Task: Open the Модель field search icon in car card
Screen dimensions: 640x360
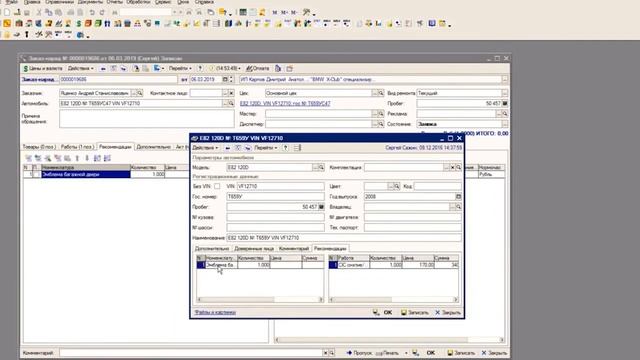Action: coord(321,168)
